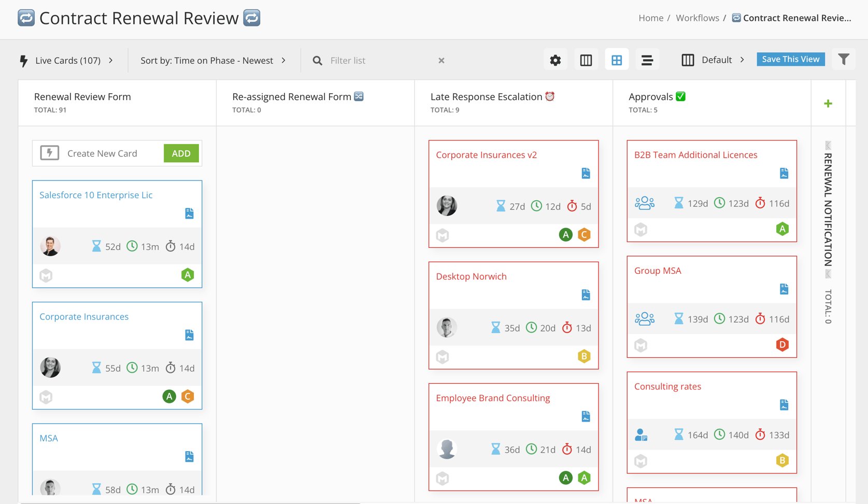868x504 pixels.
Task: Switch to the single-column layout view
Action: [586, 60]
